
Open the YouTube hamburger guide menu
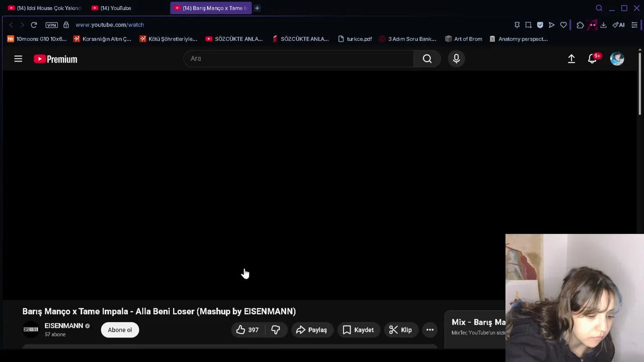click(18, 59)
